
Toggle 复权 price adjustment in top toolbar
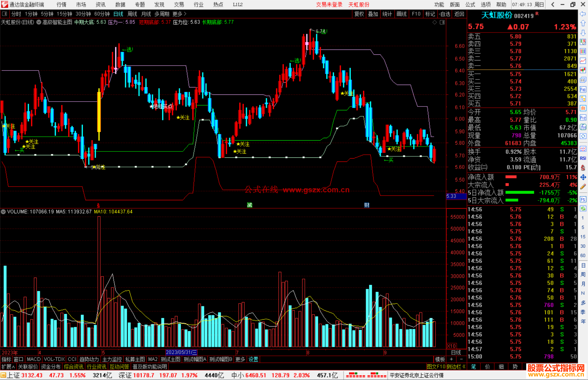[x=359, y=14]
